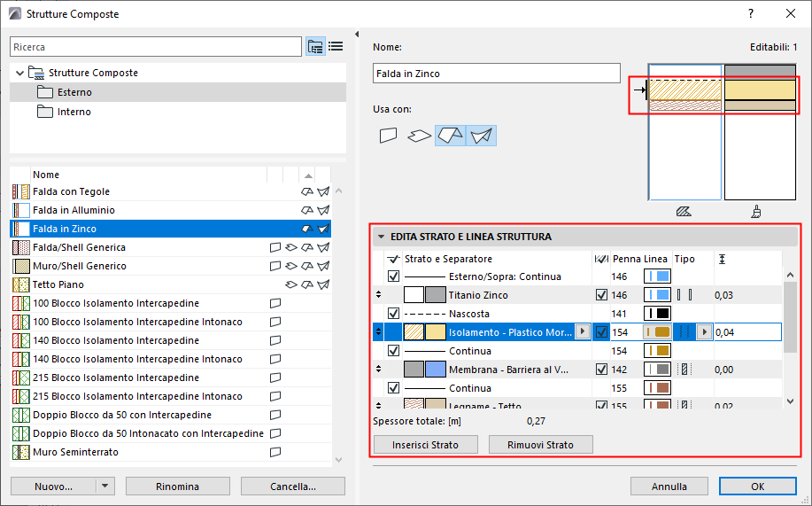Click the Isolamento layer type icon

684,332
